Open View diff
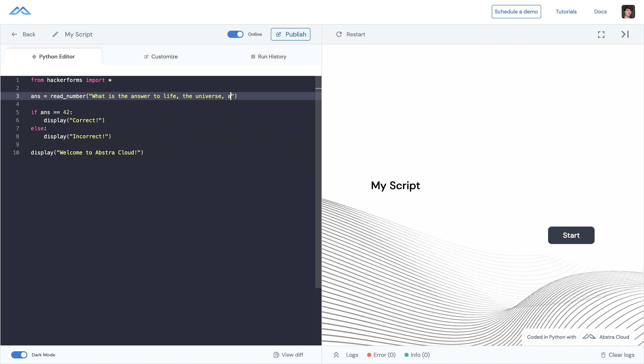644x364 pixels. click(288, 355)
